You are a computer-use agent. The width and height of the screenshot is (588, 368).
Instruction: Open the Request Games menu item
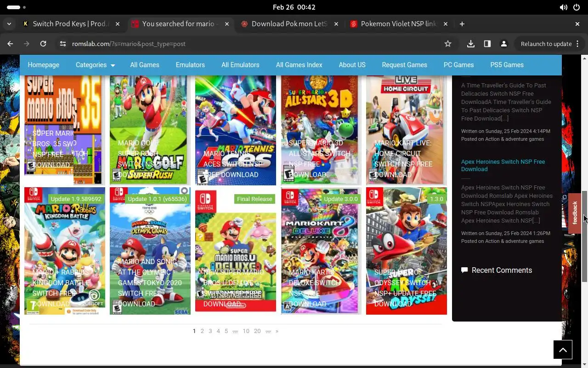(405, 65)
